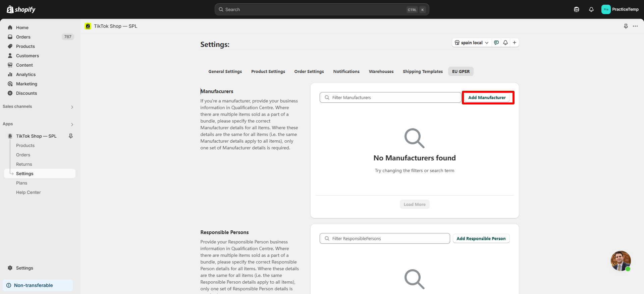Open the three-dot more actions menu
This screenshot has width=644, height=294.
point(635,26)
